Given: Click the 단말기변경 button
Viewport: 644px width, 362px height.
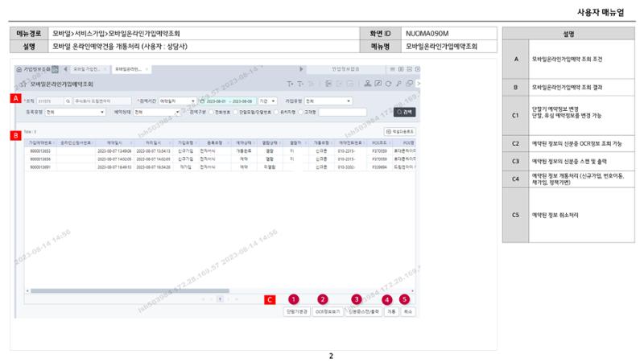Looking at the screenshot, I should (296, 312).
